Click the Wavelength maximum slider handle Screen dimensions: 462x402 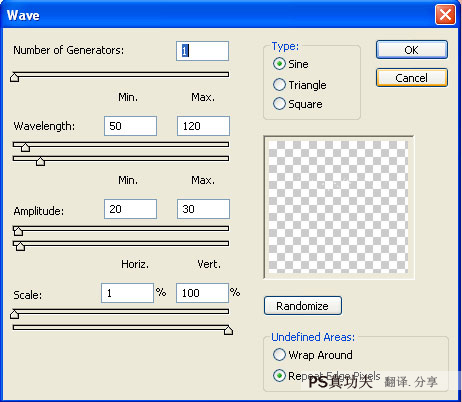(40, 161)
